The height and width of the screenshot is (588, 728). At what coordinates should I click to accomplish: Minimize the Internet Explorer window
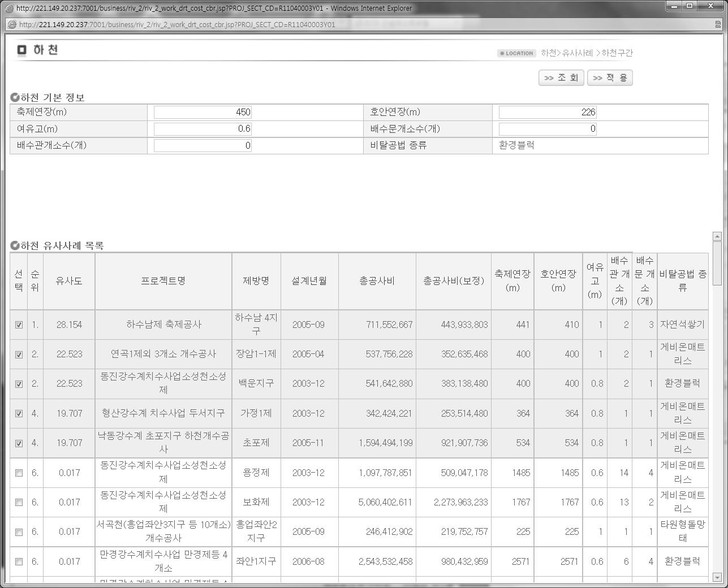674,6
